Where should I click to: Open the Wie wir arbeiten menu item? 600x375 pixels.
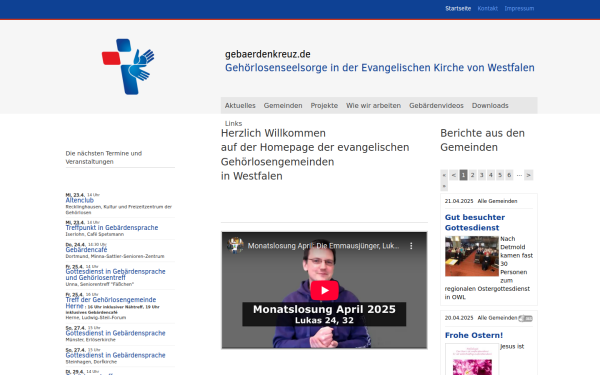click(373, 106)
